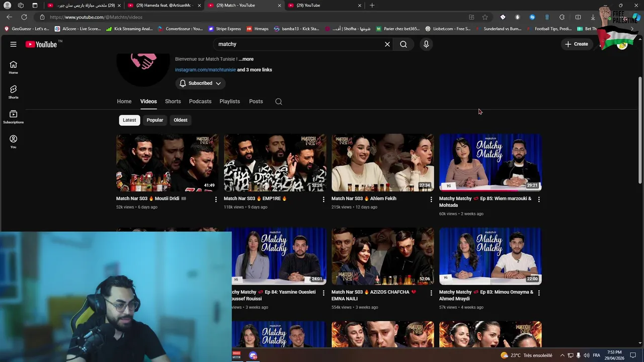
Task: Click the YouTube logo
Action: click(41, 44)
